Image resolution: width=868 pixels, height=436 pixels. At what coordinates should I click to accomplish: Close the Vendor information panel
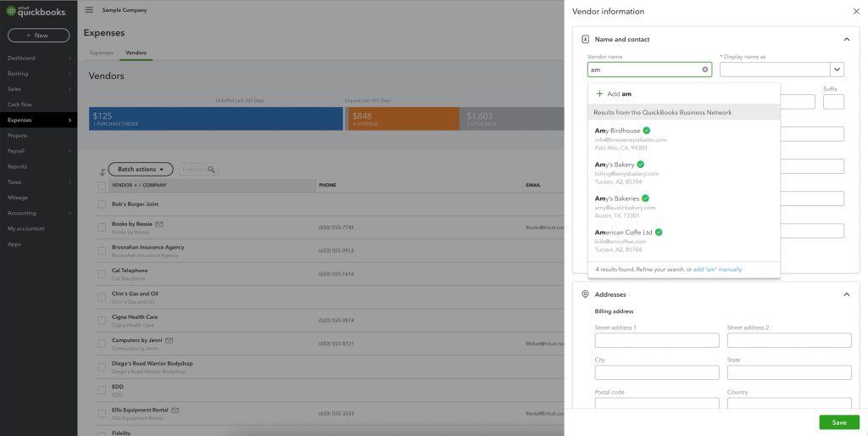pos(856,11)
